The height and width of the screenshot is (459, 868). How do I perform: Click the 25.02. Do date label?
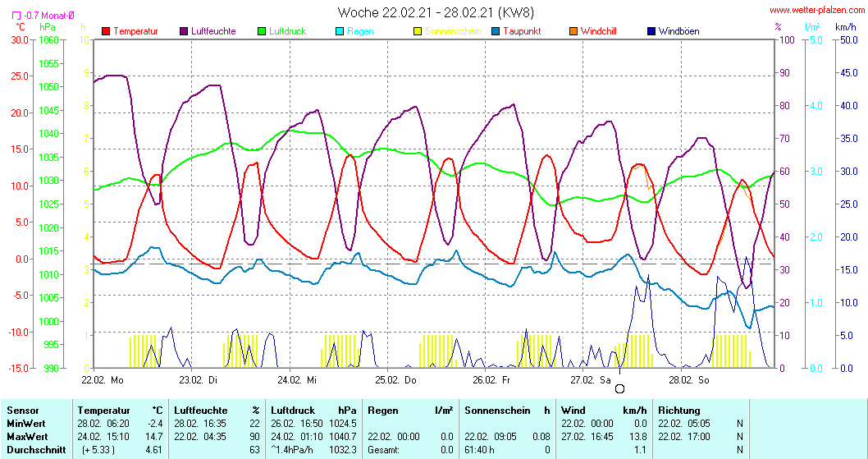pos(395,380)
